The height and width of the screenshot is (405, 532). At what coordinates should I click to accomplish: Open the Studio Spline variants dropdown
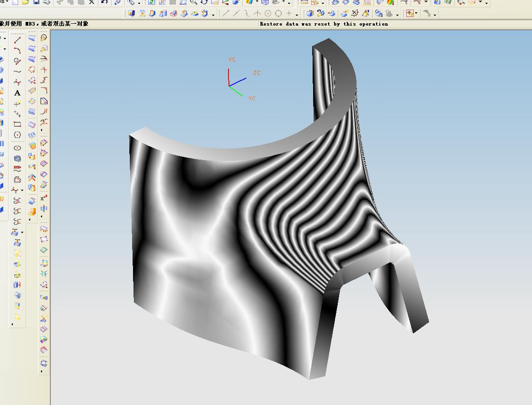point(22,190)
